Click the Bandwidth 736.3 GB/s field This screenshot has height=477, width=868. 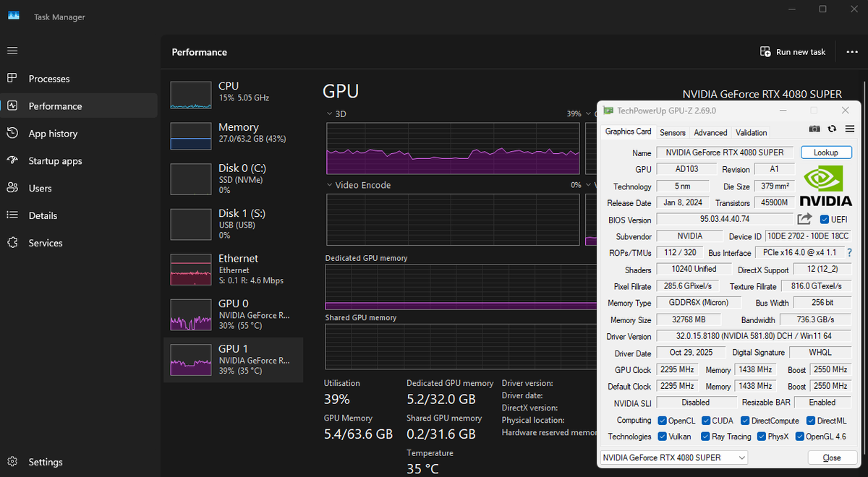[x=816, y=319]
